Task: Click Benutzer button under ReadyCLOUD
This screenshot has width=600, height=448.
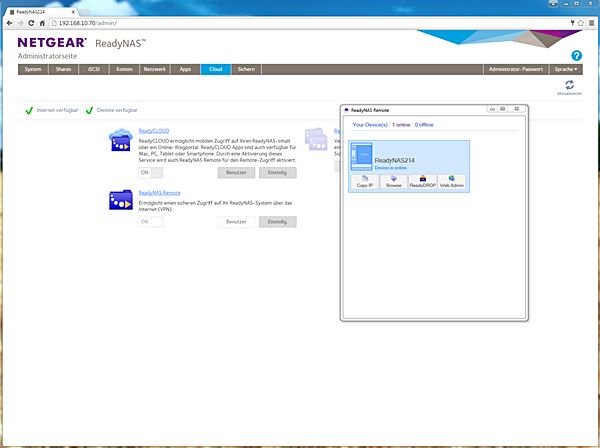Action: tap(236, 173)
